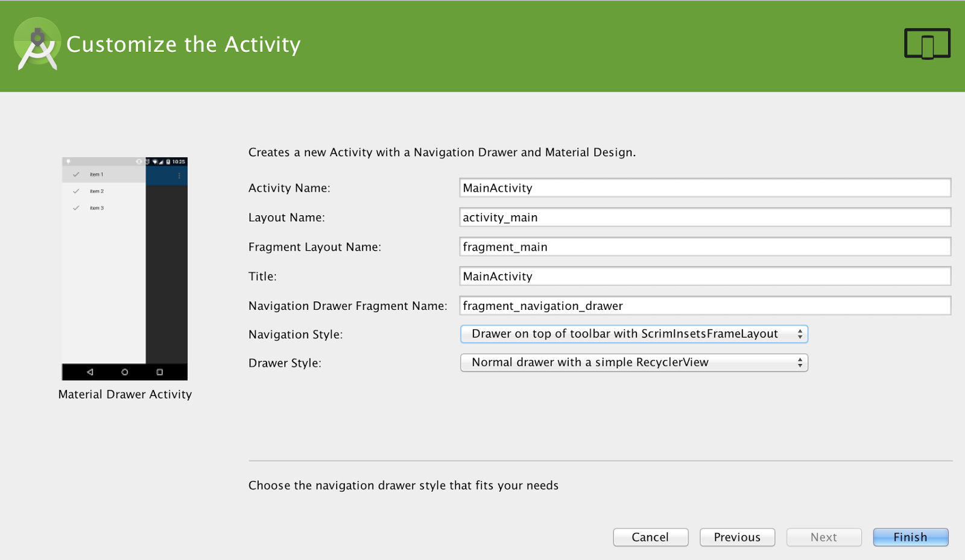
Task: Open the Drawer Style dropdown
Action: [x=633, y=362]
